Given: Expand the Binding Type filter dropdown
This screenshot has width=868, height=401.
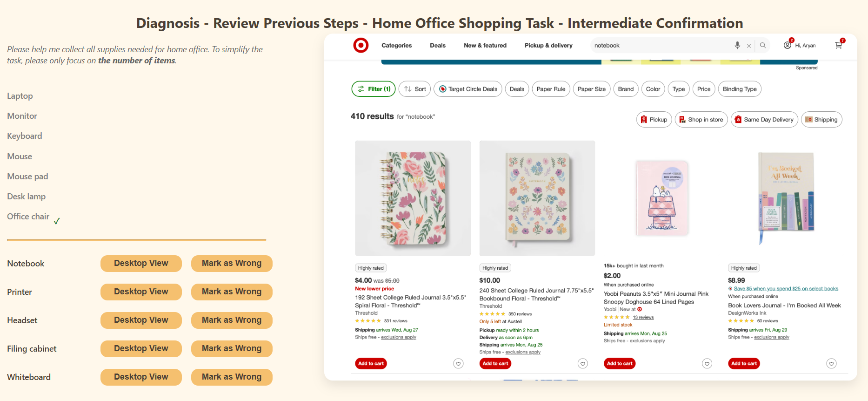Looking at the screenshot, I should tap(739, 89).
